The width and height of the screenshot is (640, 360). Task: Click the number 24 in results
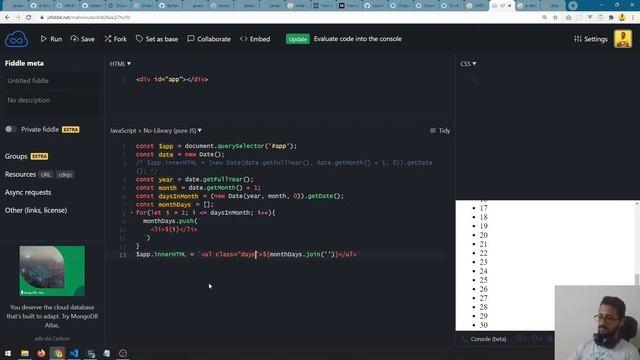(x=484, y=271)
